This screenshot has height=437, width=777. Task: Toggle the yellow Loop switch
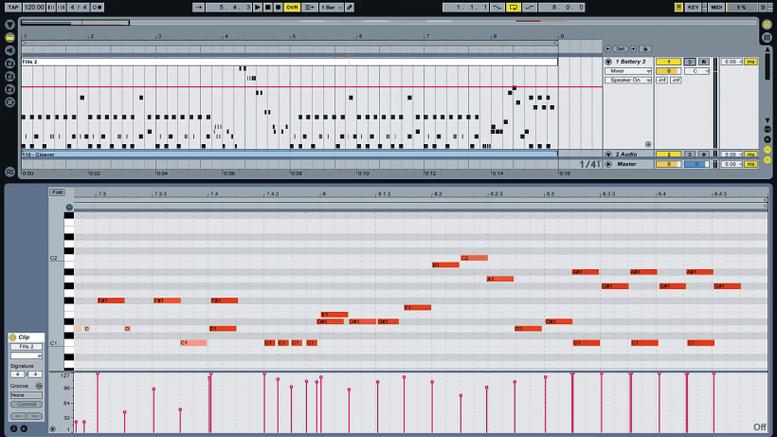[x=513, y=7]
